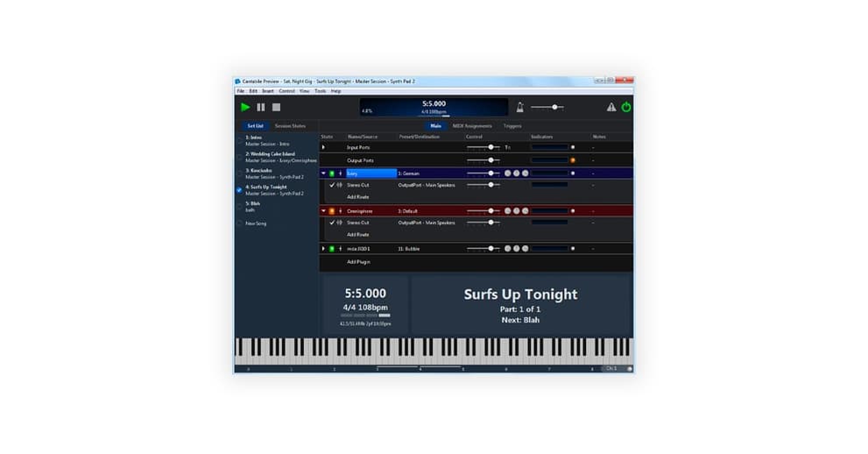The image size is (868, 454).
Task: Open the warning triangle icon
Action: pos(611,108)
